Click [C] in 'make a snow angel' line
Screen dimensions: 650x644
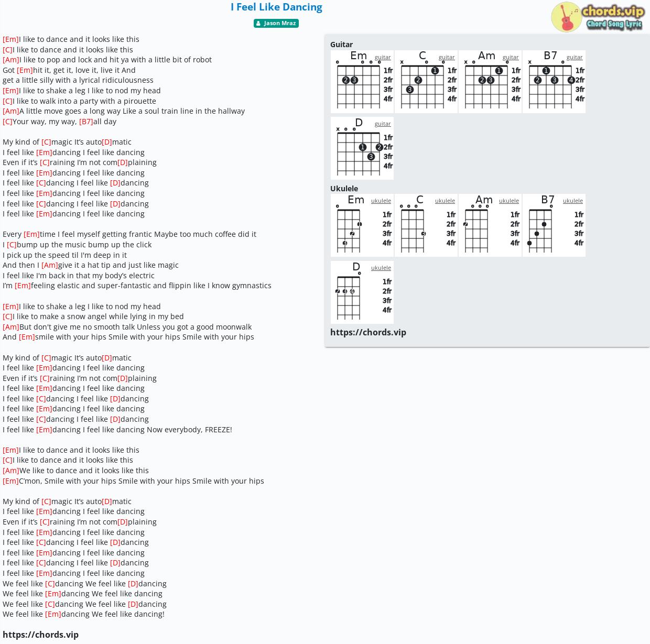(x=7, y=316)
